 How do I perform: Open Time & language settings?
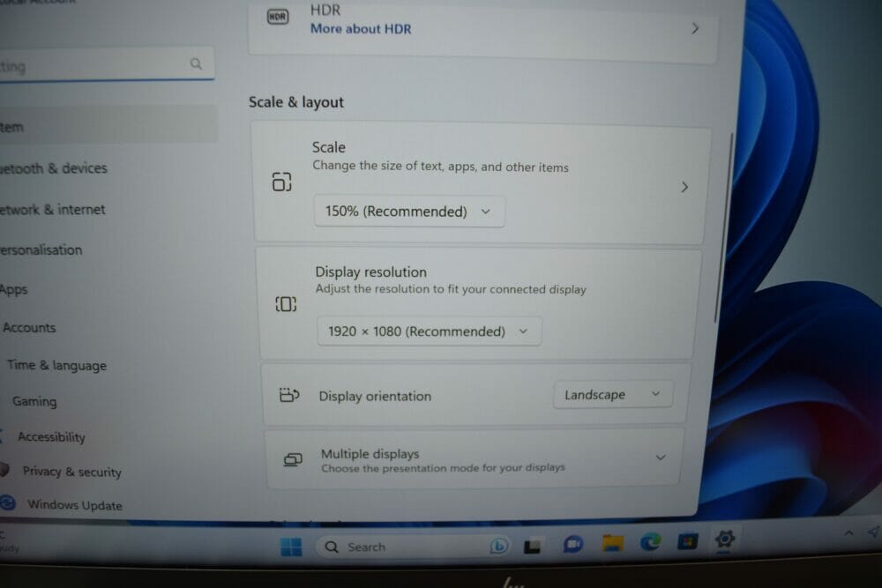click(x=56, y=365)
